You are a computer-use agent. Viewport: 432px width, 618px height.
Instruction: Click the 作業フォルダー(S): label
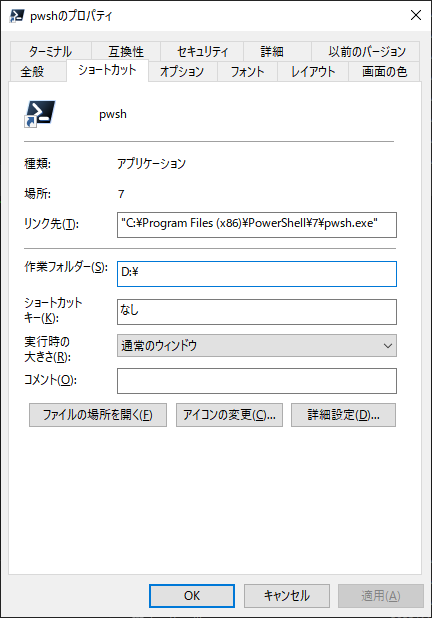point(65,267)
